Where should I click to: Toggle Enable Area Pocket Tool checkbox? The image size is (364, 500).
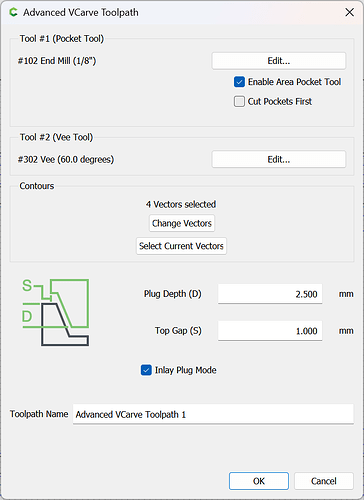pos(239,82)
